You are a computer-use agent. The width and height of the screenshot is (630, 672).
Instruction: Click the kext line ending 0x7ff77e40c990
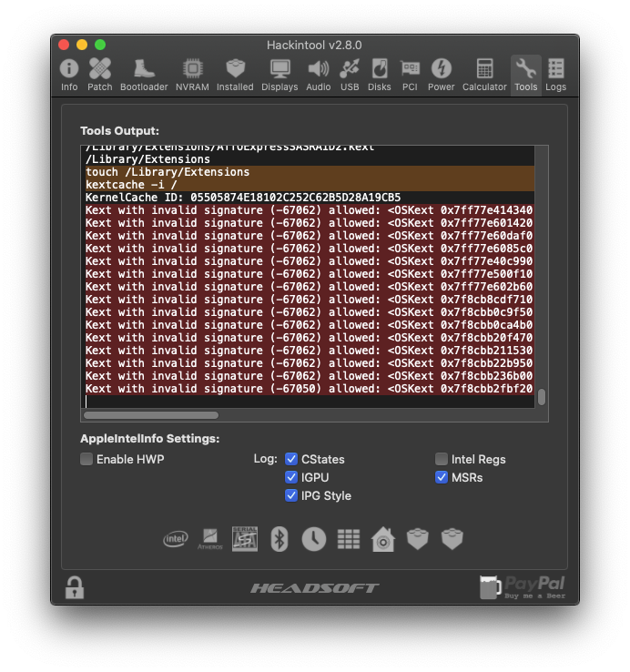310,261
